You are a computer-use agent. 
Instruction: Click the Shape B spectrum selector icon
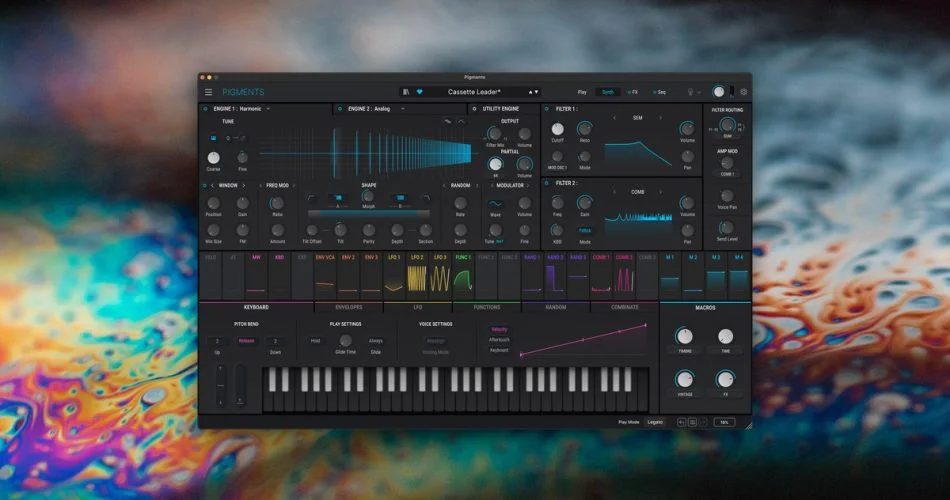click(400, 198)
